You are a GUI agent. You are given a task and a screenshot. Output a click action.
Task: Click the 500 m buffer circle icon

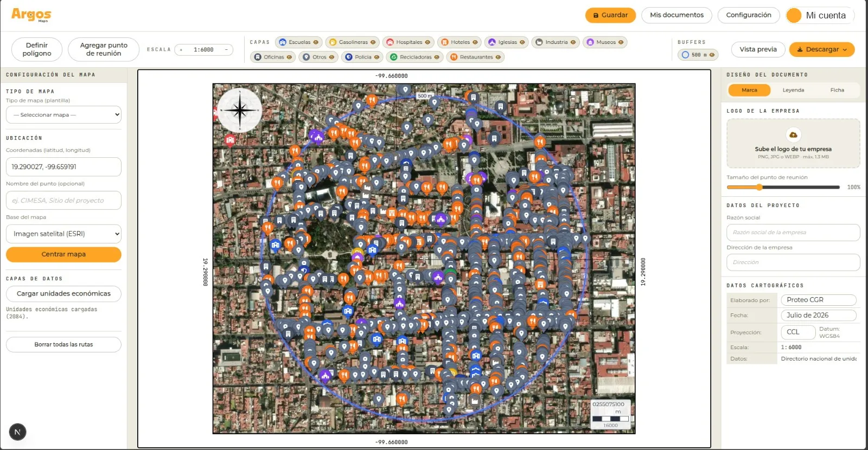point(685,55)
